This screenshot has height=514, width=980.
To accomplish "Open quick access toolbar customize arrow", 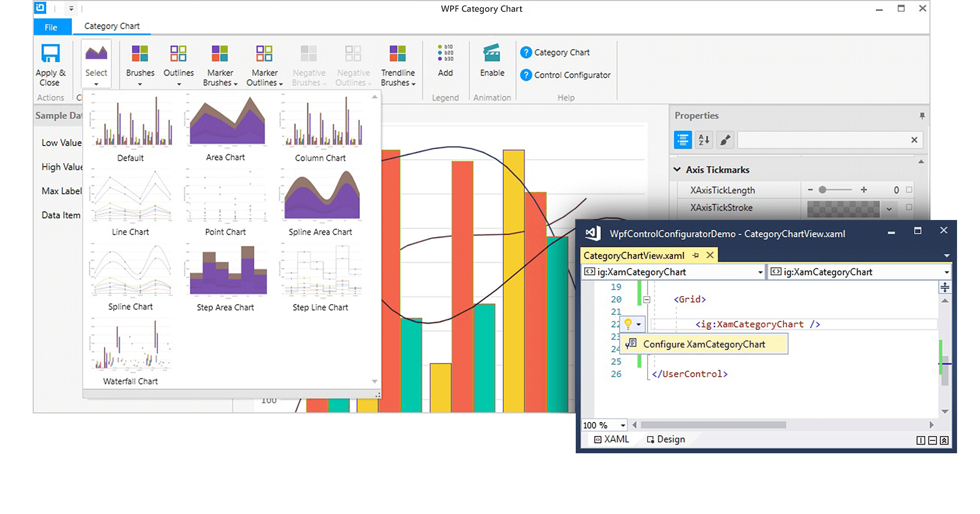I will pyautogui.click(x=71, y=8).
